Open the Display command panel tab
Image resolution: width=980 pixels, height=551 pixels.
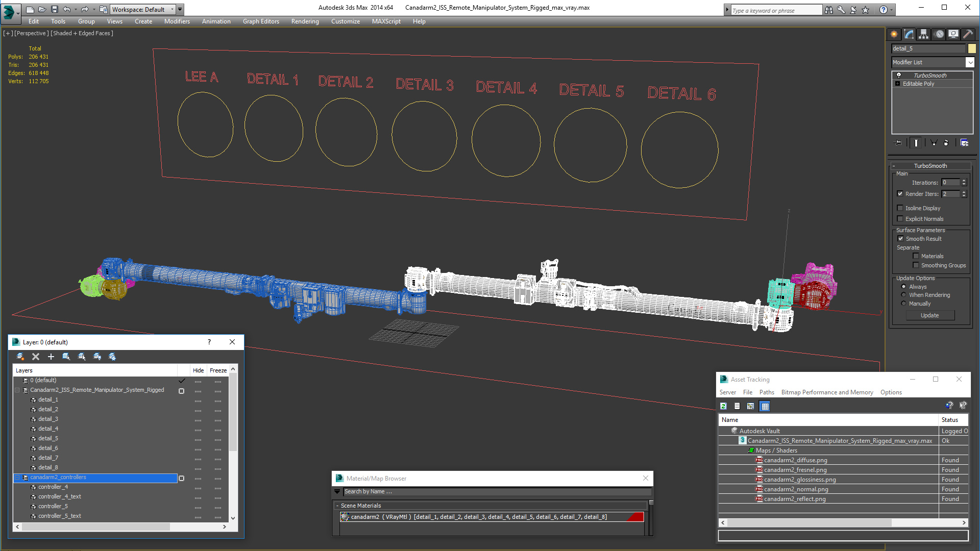[x=953, y=34]
